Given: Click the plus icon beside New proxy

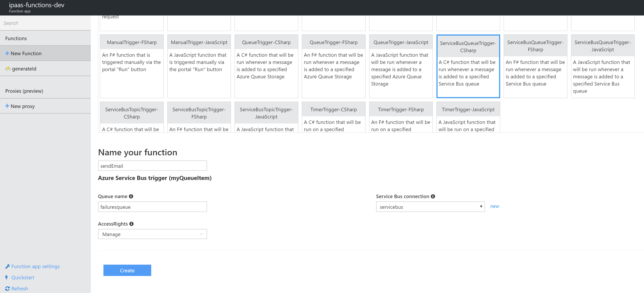Looking at the screenshot, I should (x=7, y=106).
